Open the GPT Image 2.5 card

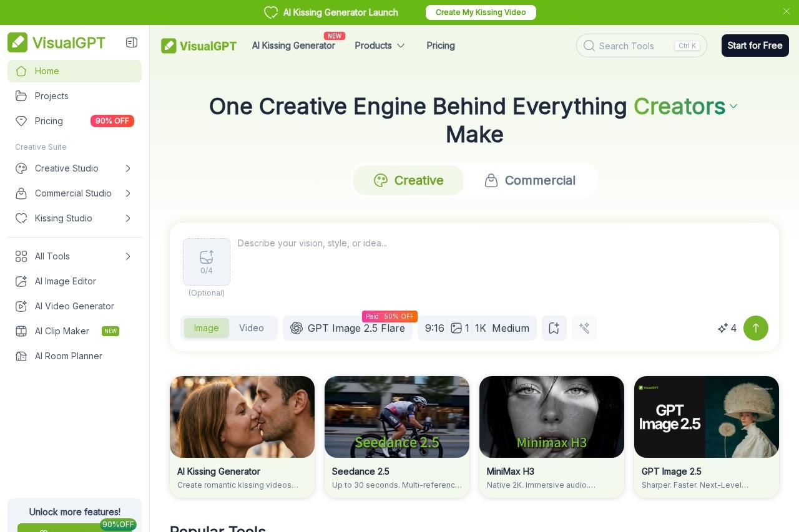[x=707, y=437]
